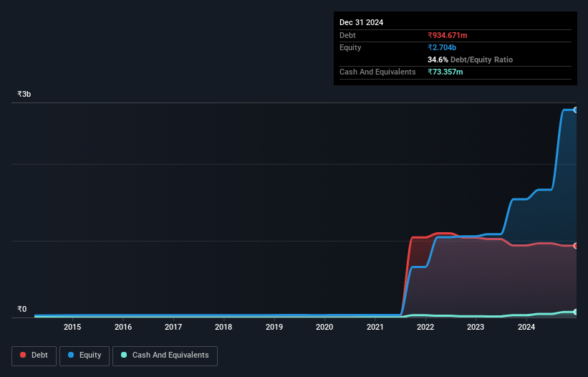Click the Debt label in tooltip
The width and height of the screenshot is (588, 377).
(347, 35)
